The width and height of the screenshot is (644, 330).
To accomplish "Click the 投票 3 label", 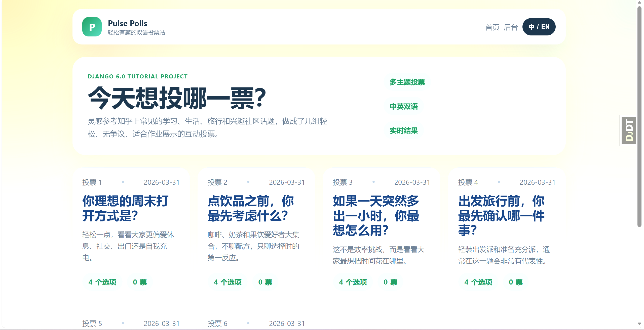I will [x=343, y=182].
